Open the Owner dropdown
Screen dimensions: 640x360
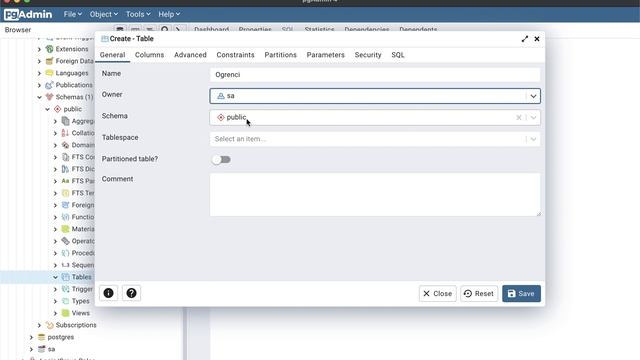click(533, 96)
